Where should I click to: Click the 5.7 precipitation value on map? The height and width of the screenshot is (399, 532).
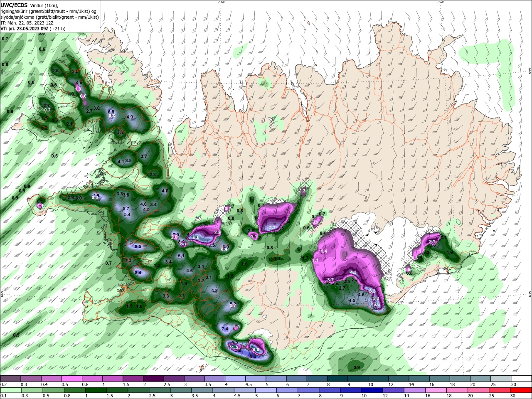point(126,209)
